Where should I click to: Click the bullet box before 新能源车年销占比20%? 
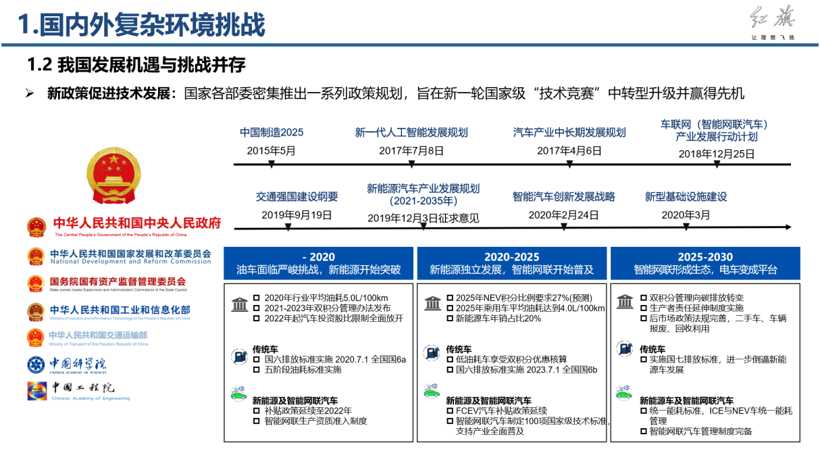click(x=450, y=318)
